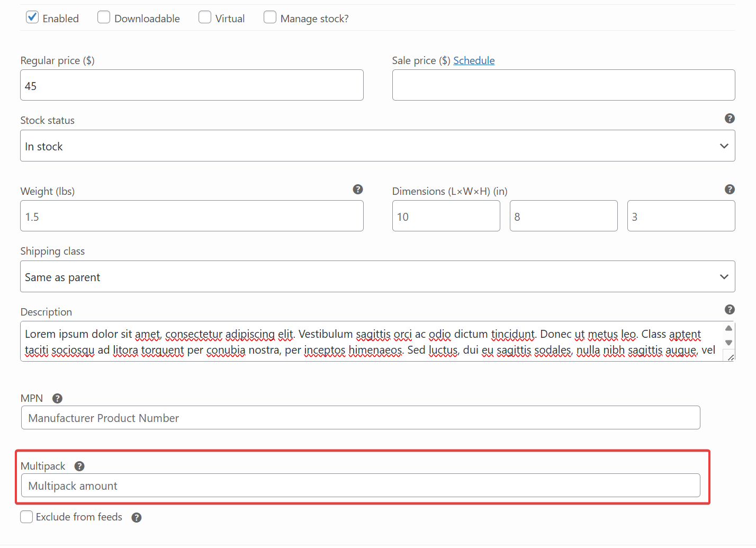This screenshot has width=756, height=548.
Task: Click help icon for Description field
Action: point(730,310)
